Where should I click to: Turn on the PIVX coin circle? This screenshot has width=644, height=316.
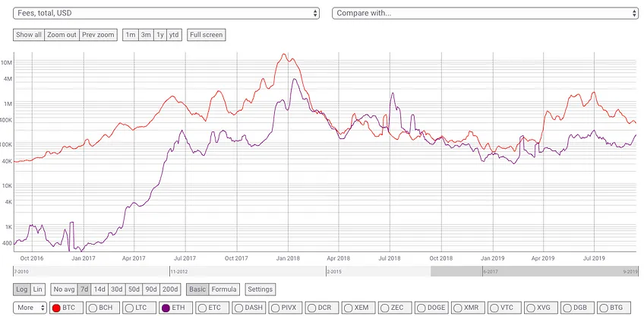pyautogui.click(x=275, y=308)
